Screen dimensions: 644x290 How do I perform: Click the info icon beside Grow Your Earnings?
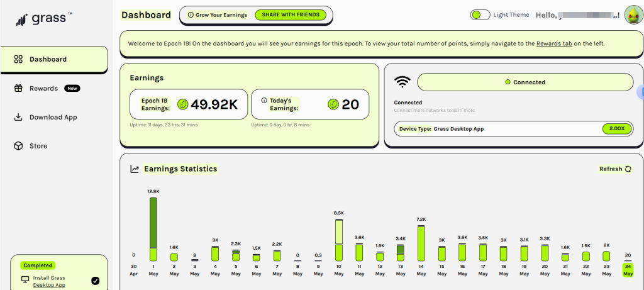[x=190, y=15]
